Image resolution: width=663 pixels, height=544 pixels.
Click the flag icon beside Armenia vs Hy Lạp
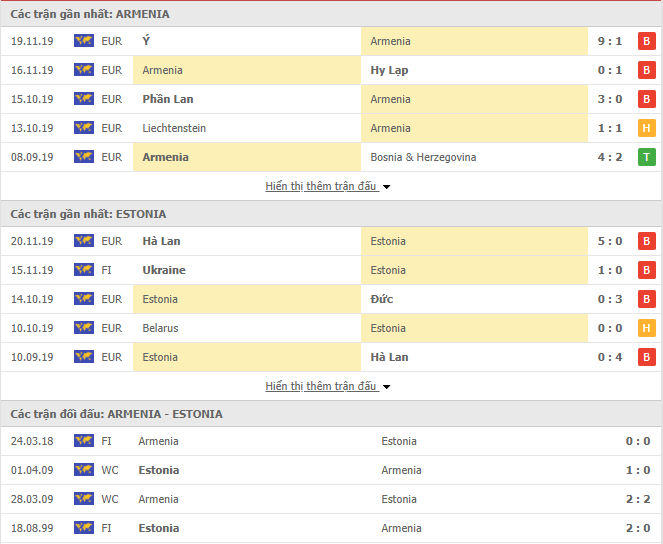click(84, 70)
